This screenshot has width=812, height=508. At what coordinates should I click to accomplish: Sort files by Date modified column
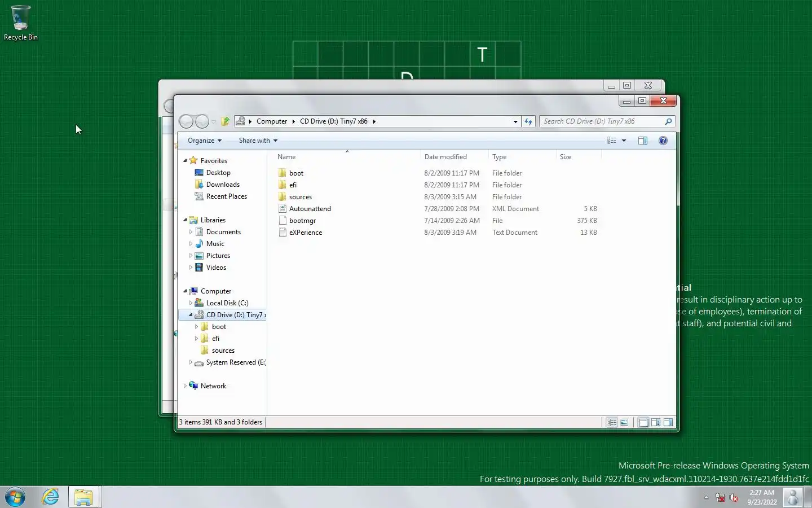click(x=454, y=157)
